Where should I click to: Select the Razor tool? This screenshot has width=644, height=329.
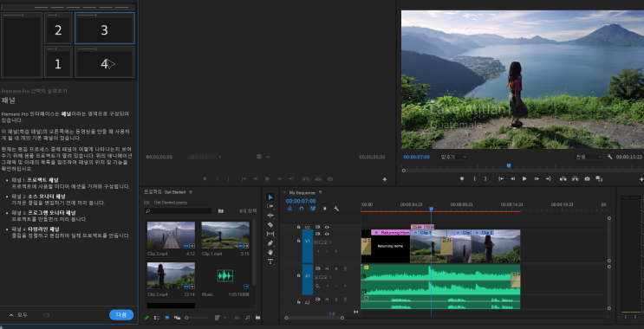270,225
